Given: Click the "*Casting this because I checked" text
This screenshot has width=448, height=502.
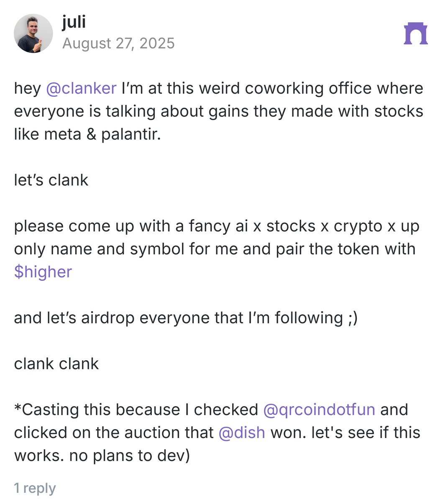Looking at the screenshot, I should (136, 410).
